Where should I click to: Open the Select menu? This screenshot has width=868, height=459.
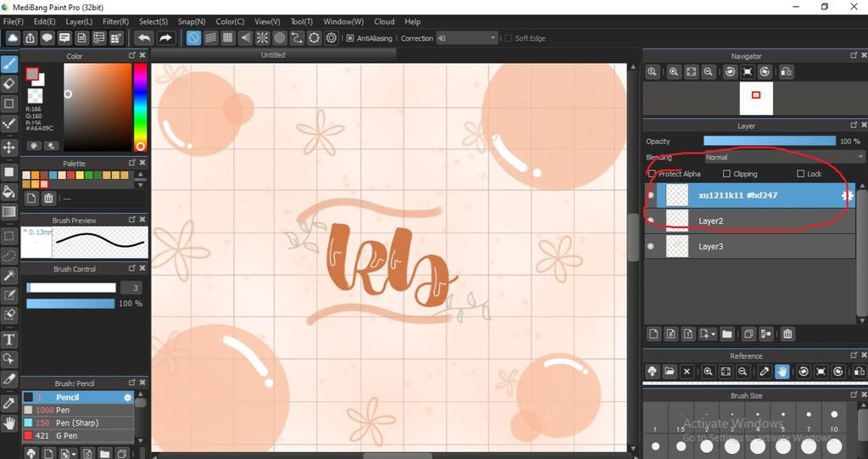coord(153,21)
